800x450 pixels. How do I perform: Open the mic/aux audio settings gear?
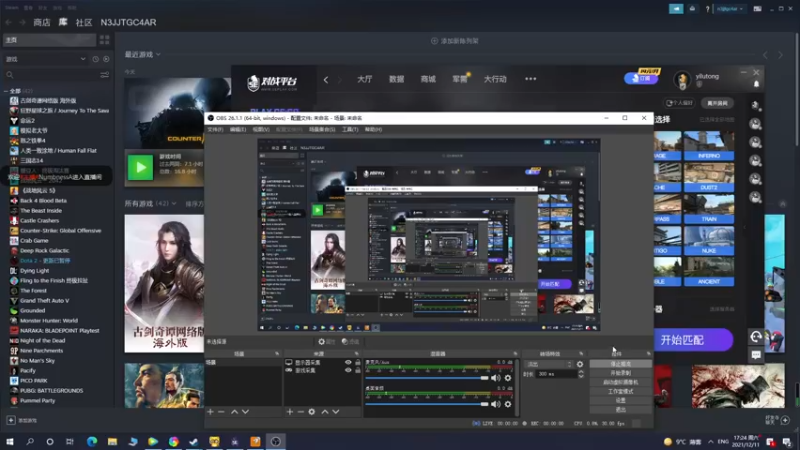pos(508,378)
